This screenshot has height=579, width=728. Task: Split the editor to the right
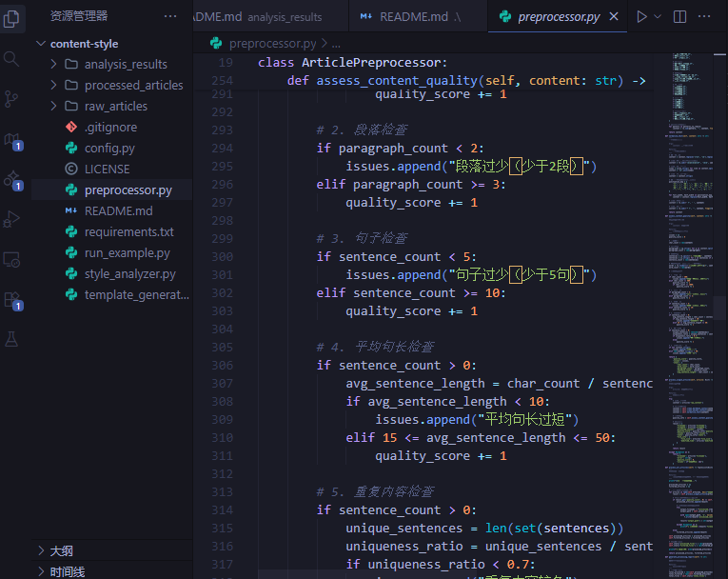pos(679,17)
